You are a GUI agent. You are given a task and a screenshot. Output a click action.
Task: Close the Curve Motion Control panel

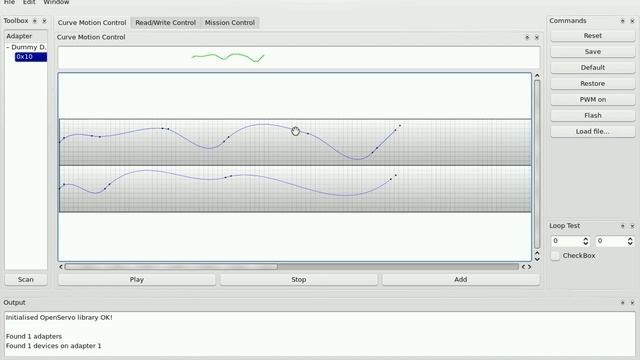pos(537,38)
